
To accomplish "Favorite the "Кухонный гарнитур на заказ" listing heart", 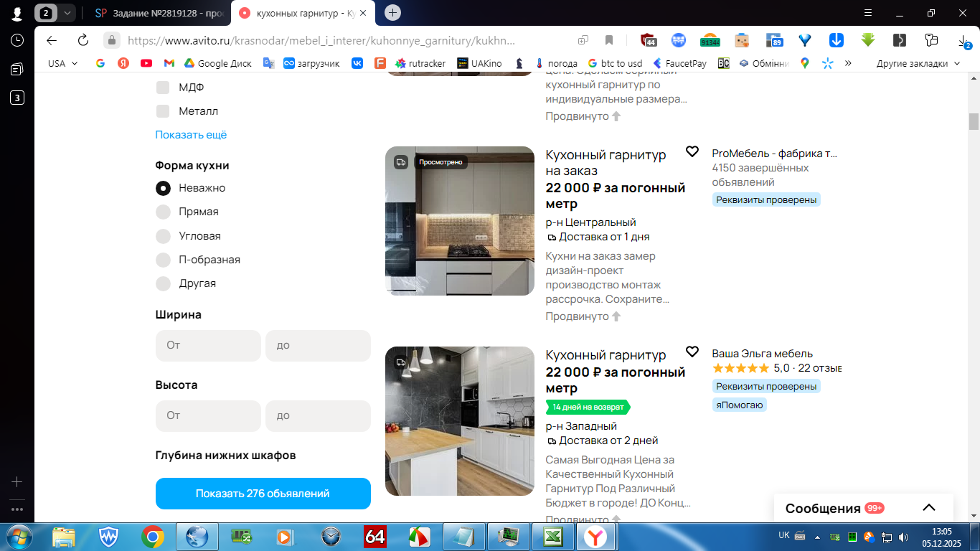I will pyautogui.click(x=692, y=151).
